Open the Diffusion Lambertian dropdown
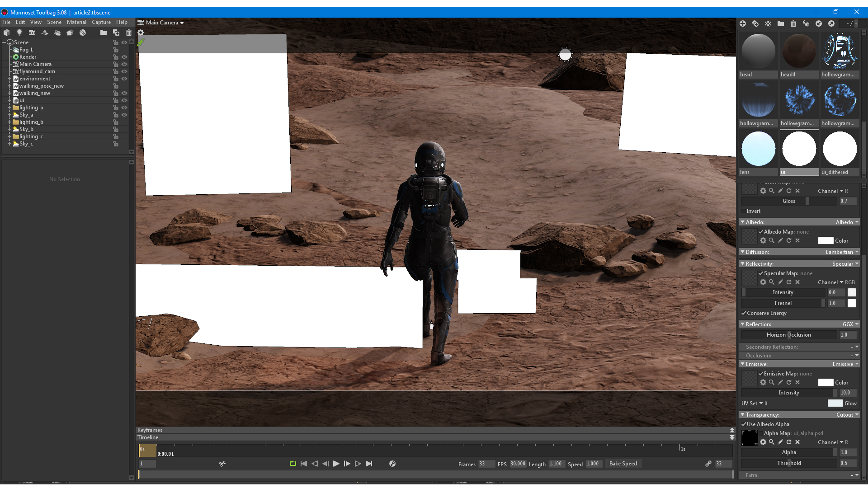Viewport: 868px width, 488px height. tap(842, 252)
